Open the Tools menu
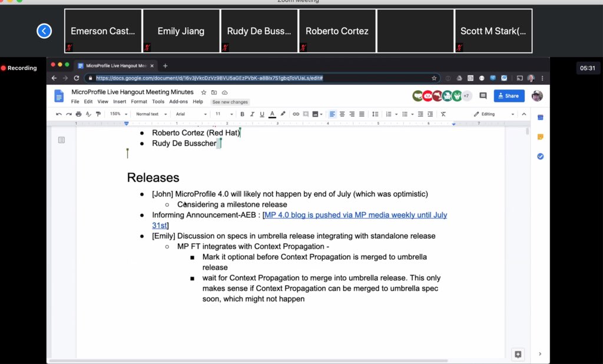The height and width of the screenshot is (364, 603). (158, 101)
